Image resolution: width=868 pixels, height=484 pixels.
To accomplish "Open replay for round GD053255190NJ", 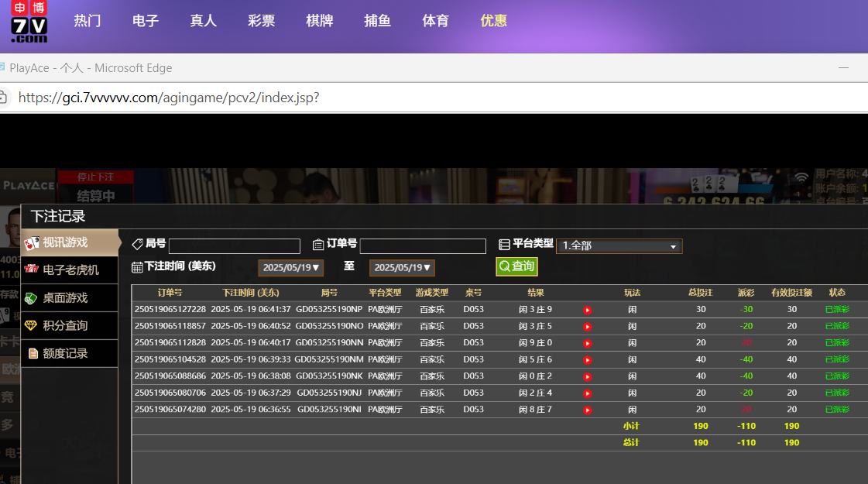I will click(x=587, y=393).
